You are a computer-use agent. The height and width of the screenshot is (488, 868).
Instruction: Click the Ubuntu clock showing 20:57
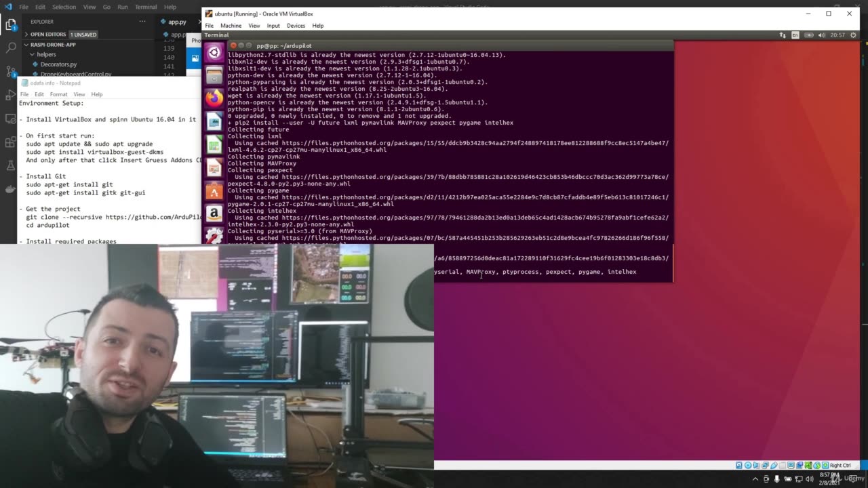click(837, 35)
